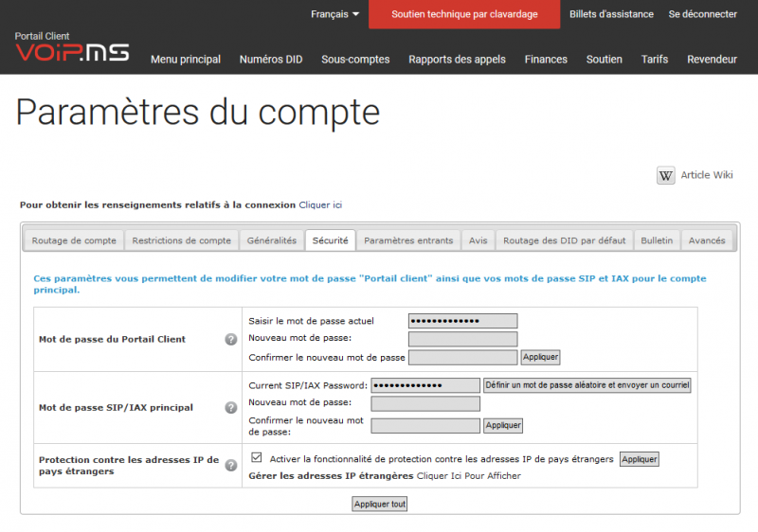Click the Cliquer ici connection info link
The height and width of the screenshot is (532, 758).
pos(320,204)
